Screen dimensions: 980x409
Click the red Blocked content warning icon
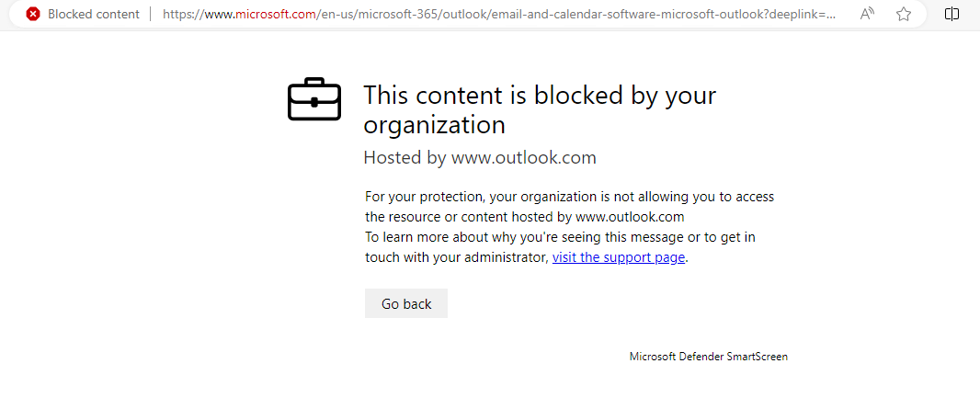pyautogui.click(x=33, y=14)
